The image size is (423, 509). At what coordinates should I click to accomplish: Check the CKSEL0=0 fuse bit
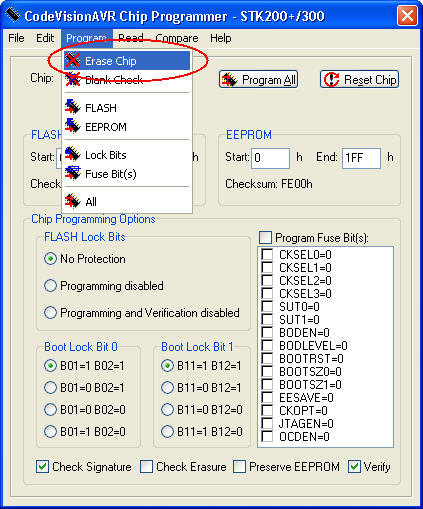267,254
